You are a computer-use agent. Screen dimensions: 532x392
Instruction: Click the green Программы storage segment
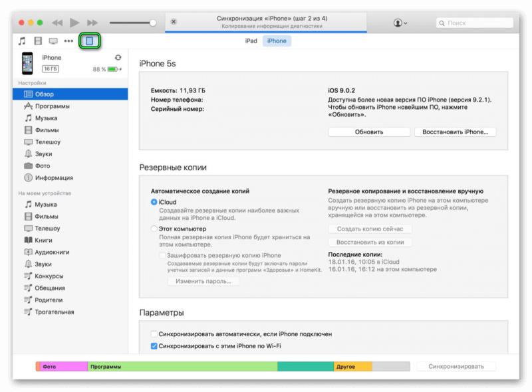tap(182, 367)
